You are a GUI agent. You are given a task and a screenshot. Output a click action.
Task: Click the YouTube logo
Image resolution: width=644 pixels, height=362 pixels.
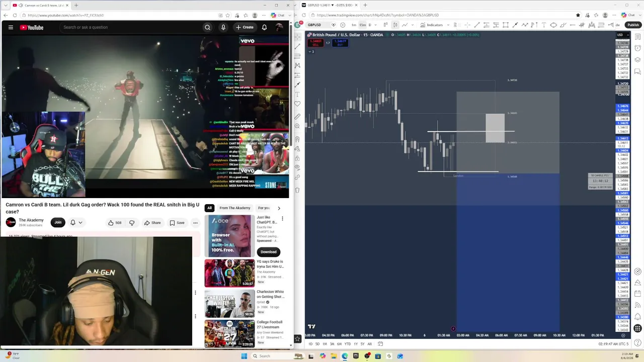point(32,27)
